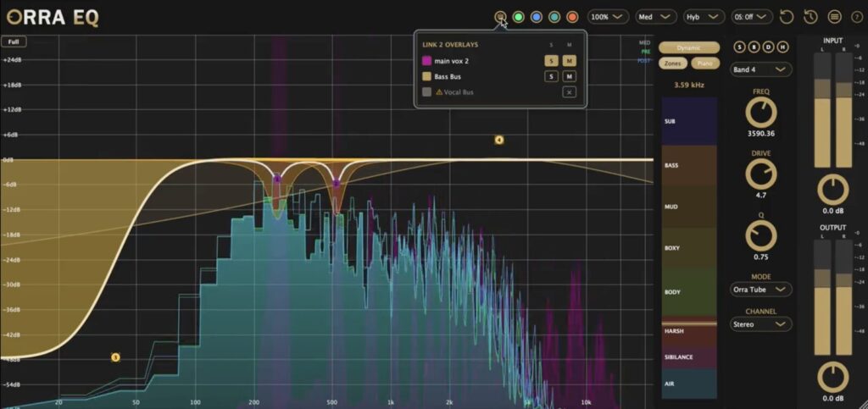
Task: Click the FREQ knob
Action: [761, 112]
